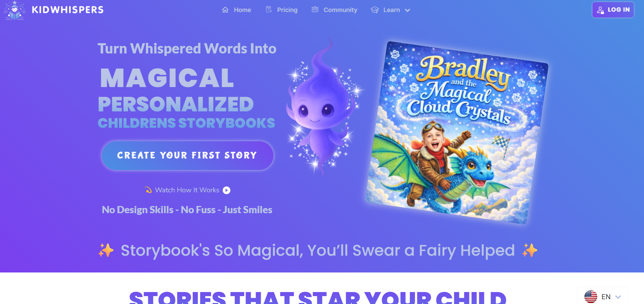Click the Home house icon
Screen dimensions: 644x304
(x=225, y=10)
